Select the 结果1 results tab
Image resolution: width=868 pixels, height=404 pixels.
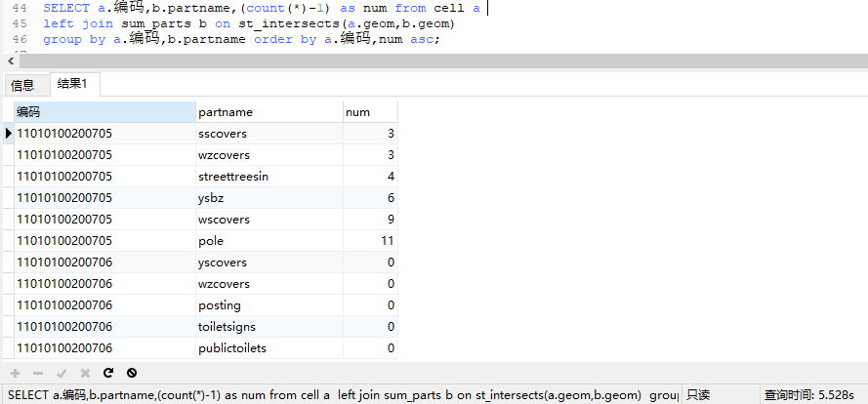pos(72,84)
